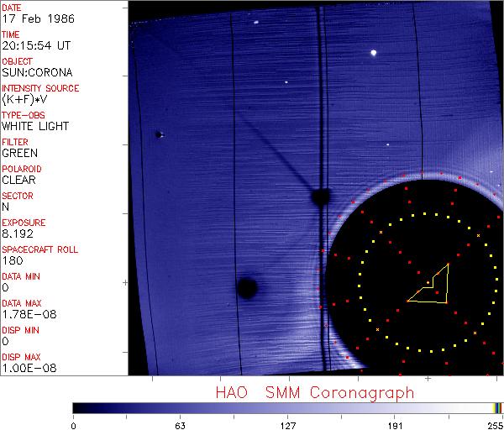Click the SUN:CORONA object value
The width and height of the screenshot is (504, 430).
click(35, 72)
